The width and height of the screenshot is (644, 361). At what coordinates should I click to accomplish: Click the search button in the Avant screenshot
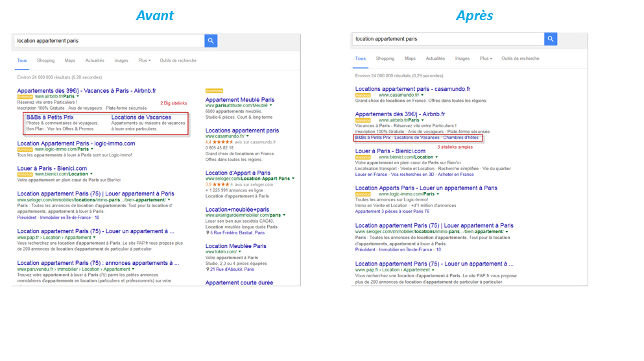click(x=211, y=41)
